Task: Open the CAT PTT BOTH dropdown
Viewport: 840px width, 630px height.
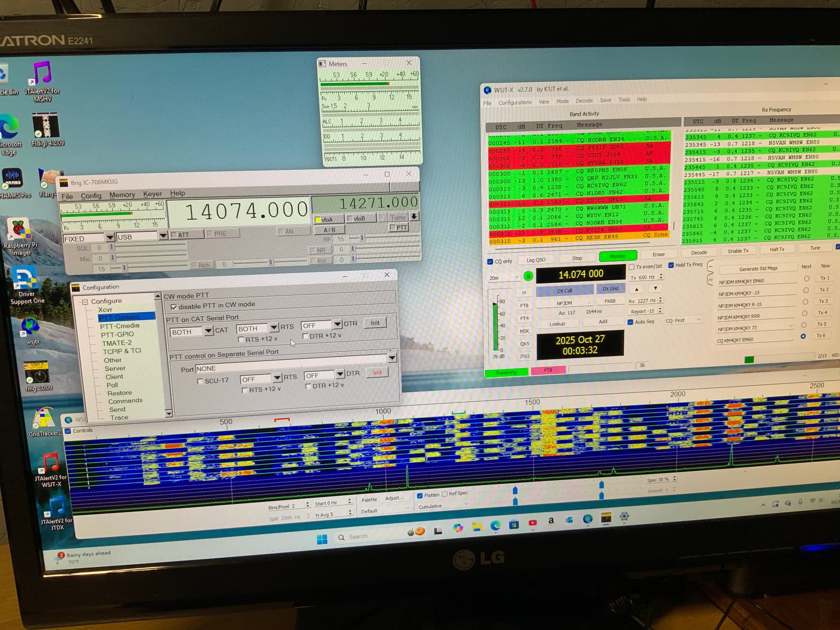Action: [209, 331]
